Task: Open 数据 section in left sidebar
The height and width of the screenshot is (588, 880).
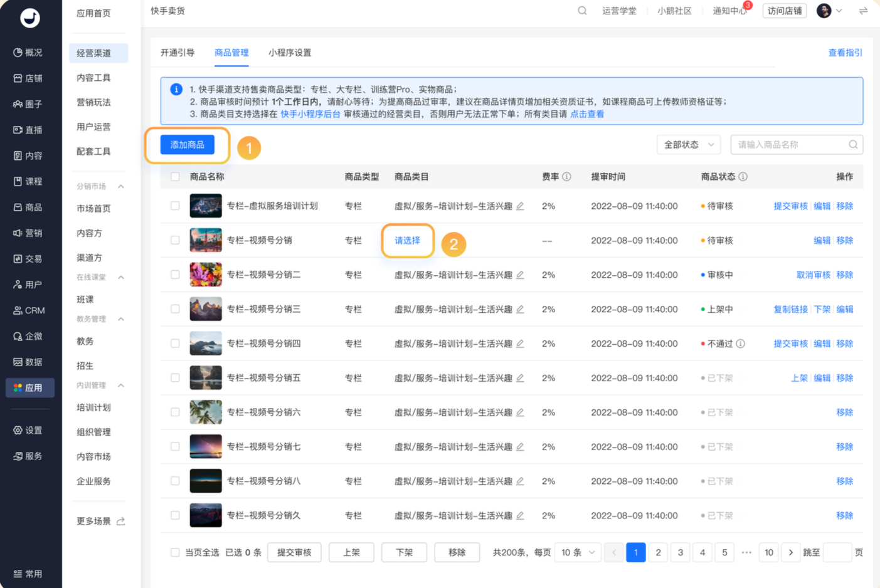Action: [x=28, y=362]
